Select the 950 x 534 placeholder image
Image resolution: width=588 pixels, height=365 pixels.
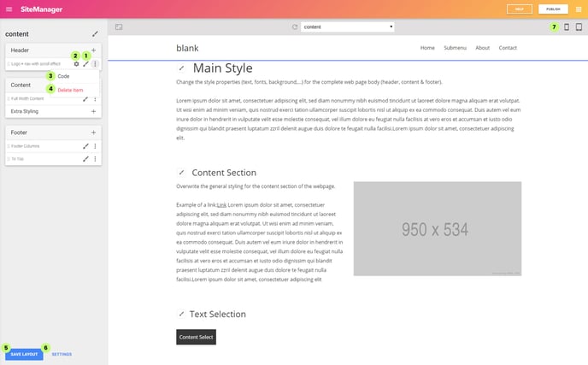coord(438,229)
